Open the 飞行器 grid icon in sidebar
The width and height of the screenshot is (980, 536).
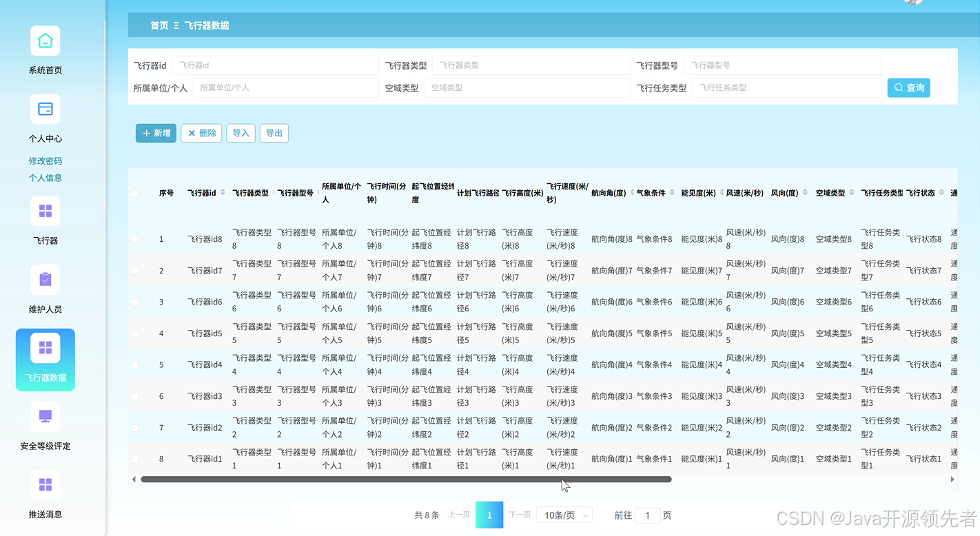[45, 211]
